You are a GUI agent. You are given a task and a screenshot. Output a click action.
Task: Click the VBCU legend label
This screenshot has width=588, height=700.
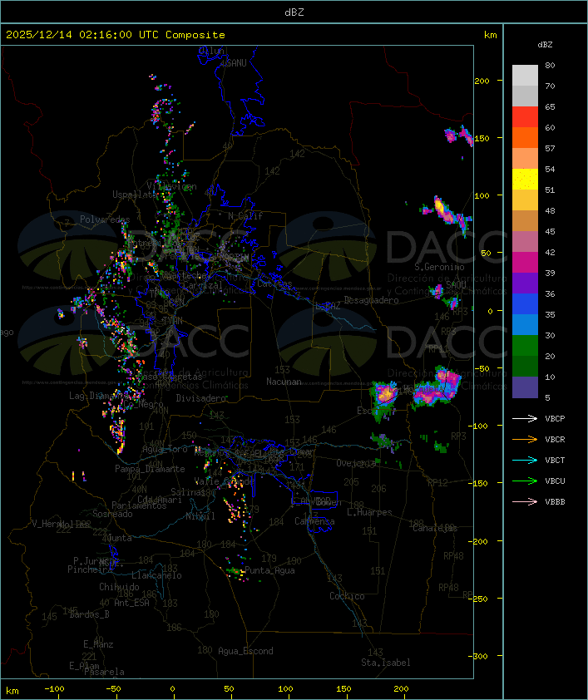[555, 481]
